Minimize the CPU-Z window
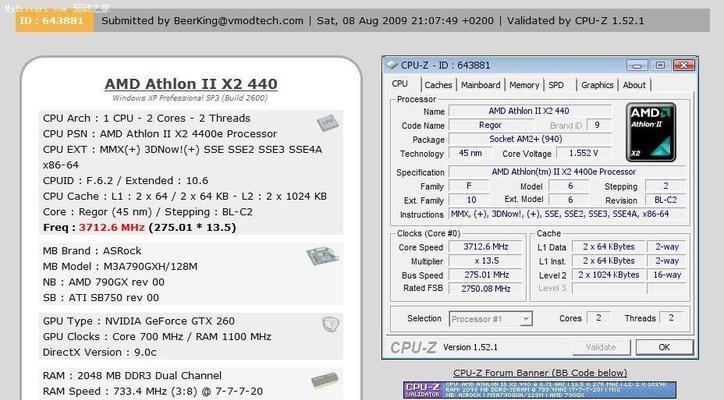This screenshot has height=400, width=724. (x=637, y=65)
